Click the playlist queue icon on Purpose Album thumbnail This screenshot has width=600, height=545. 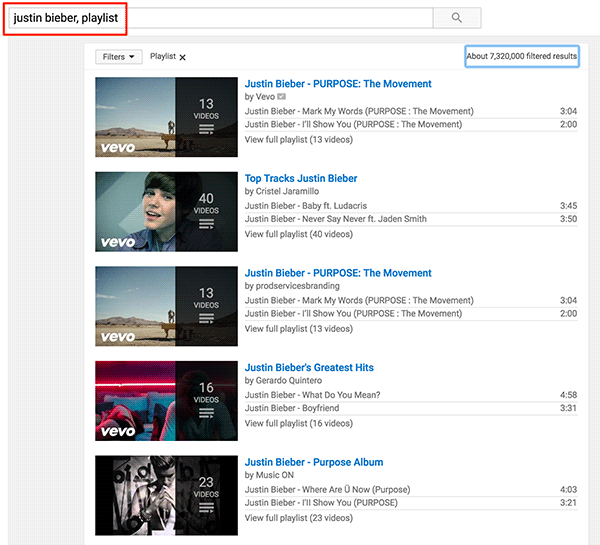point(206,508)
